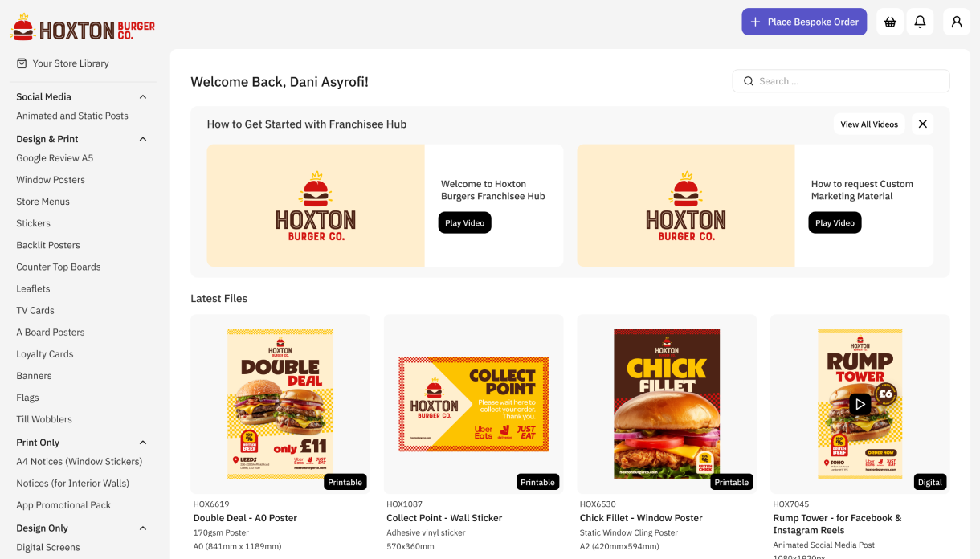This screenshot has height=559, width=980.
Task: Open App Promotional Pack
Action: pos(63,505)
